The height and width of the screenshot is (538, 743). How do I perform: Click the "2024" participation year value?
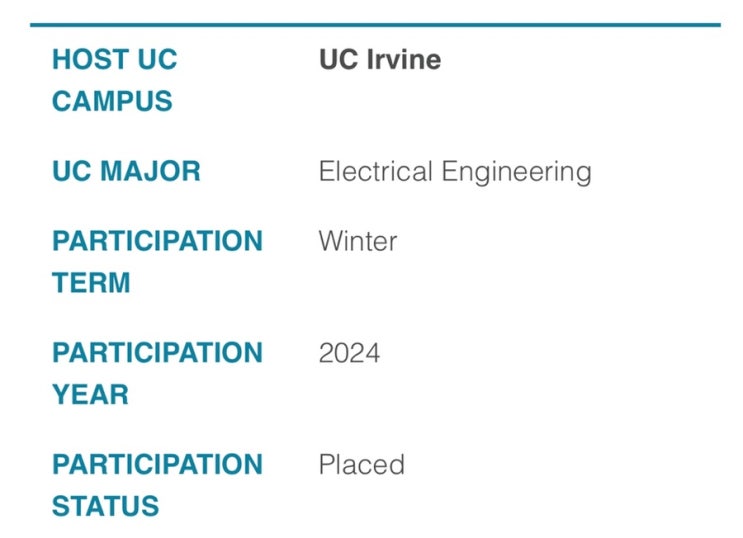(x=349, y=354)
